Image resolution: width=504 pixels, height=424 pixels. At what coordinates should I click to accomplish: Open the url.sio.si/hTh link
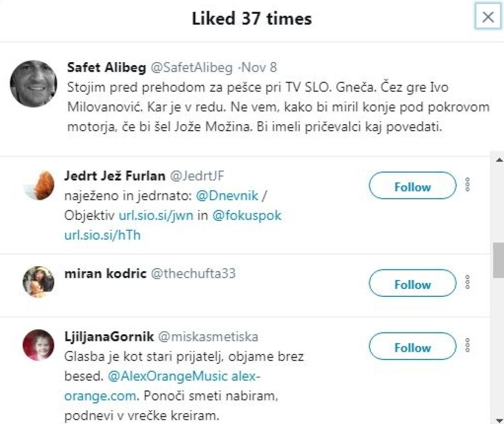pos(102,235)
